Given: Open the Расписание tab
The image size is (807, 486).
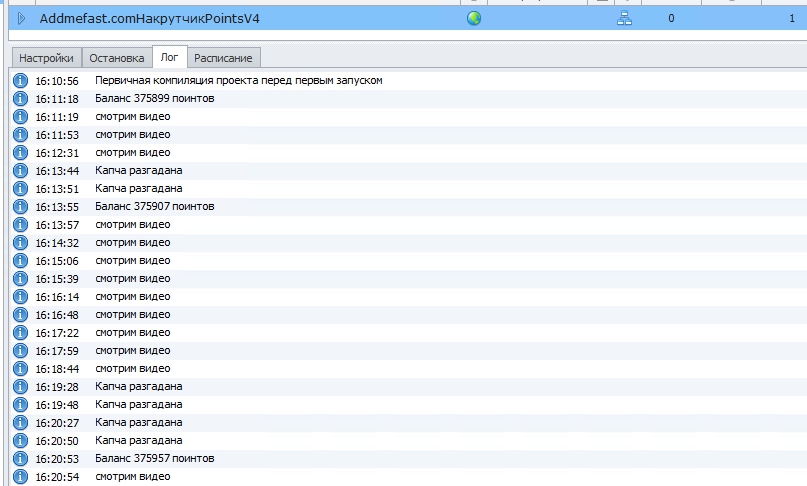Looking at the screenshot, I should pos(223,58).
